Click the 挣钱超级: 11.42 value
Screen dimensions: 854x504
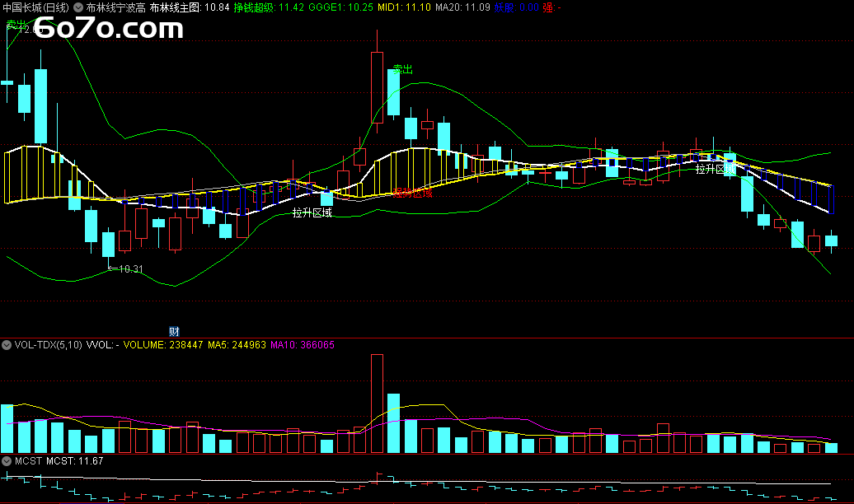pos(269,7)
